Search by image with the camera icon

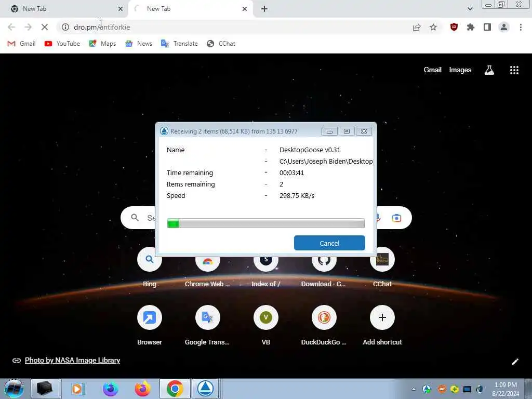coord(396,218)
